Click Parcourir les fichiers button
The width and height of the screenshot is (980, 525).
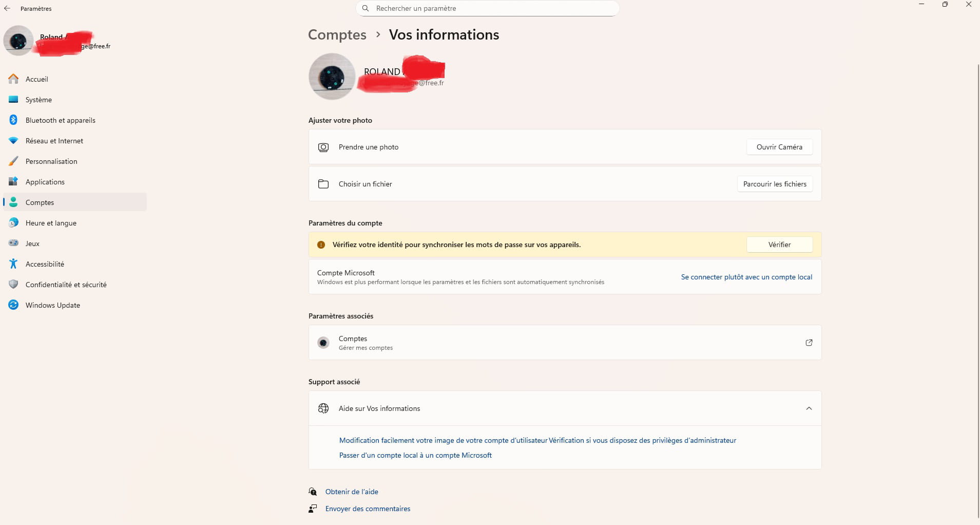click(775, 184)
